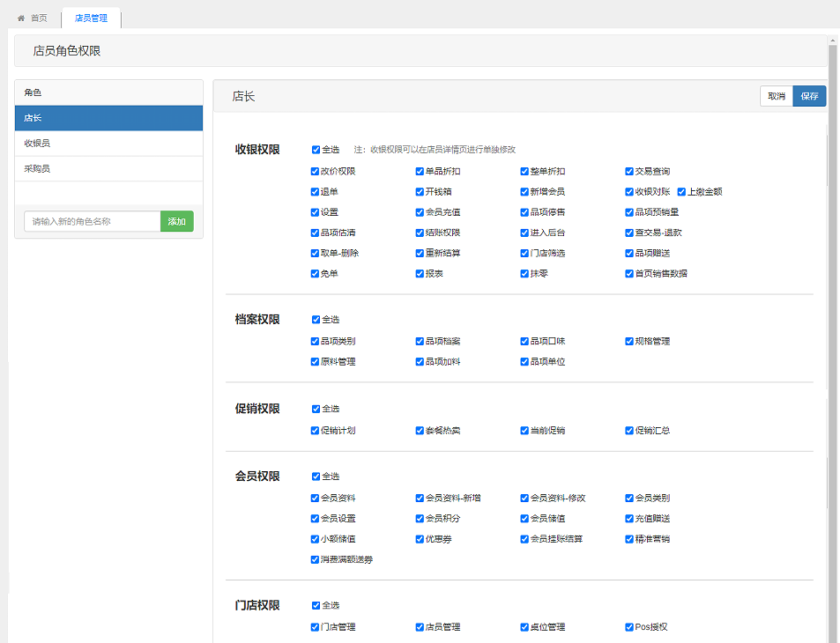840x643 pixels.
Task: Click the blue 保存 button
Action: (x=809, y=96)
